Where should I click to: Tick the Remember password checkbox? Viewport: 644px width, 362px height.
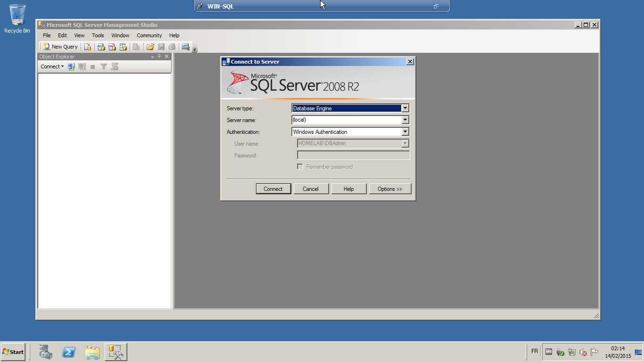coord(300,167)
